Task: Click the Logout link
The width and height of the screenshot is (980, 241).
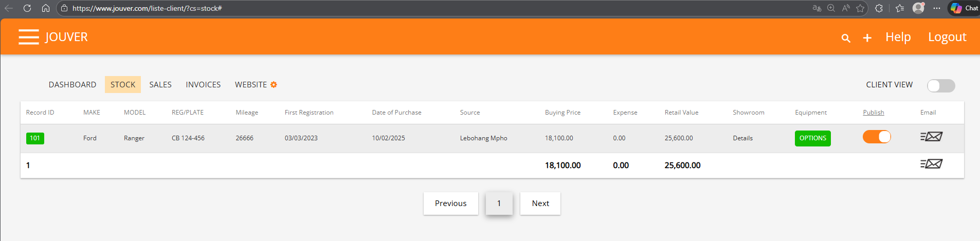Action: click(947, 37)
